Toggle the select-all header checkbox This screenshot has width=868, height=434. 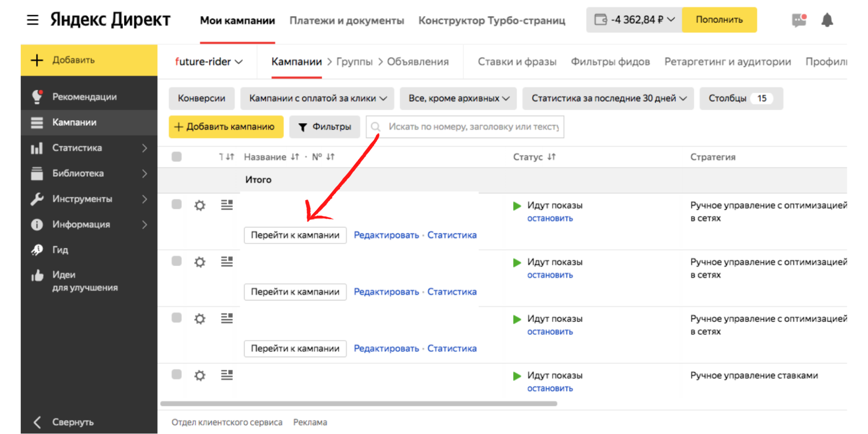(x=177, y=157)
